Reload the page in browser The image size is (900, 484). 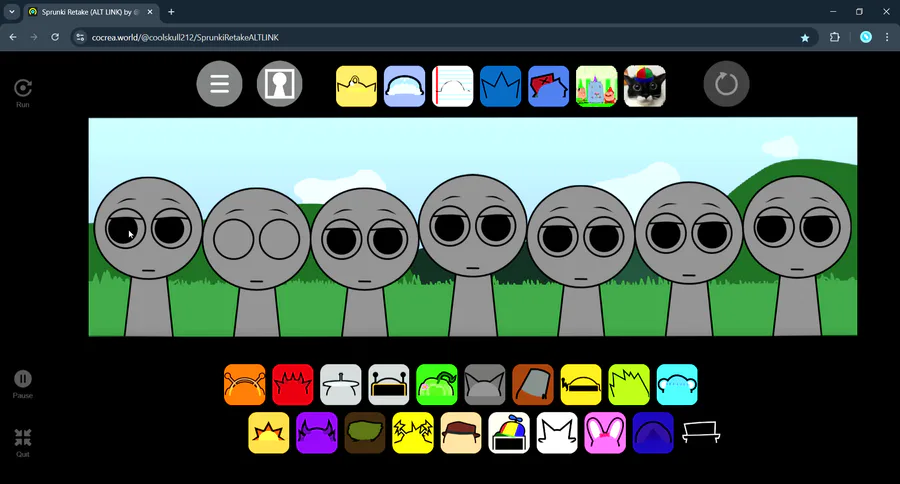click(x=55, y=37)
